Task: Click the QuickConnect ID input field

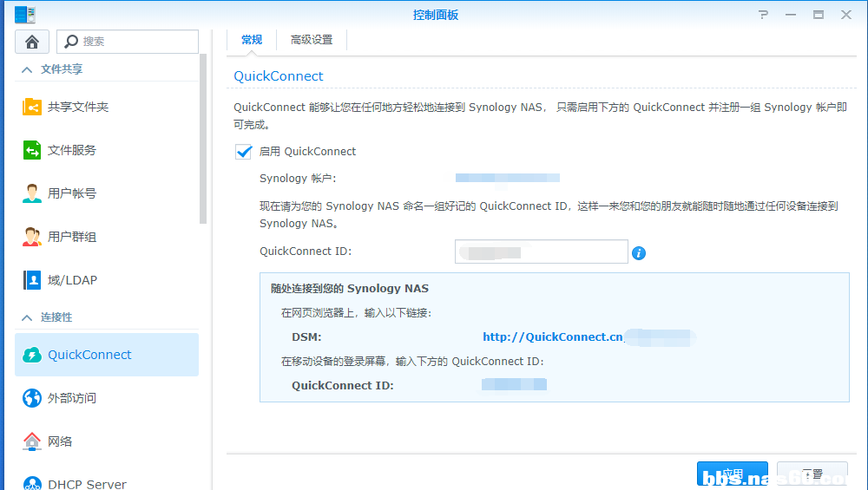Action: pyautogui.click(x=541, y=252)
